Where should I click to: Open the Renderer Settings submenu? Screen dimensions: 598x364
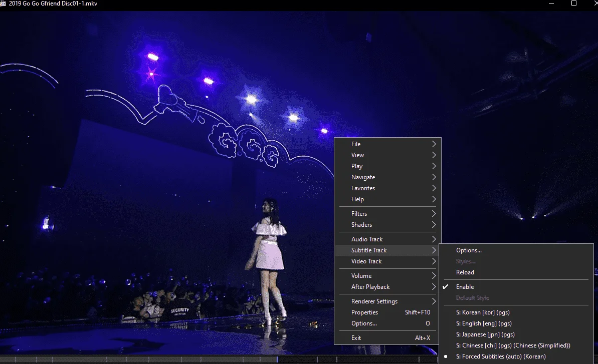(387, 301)
